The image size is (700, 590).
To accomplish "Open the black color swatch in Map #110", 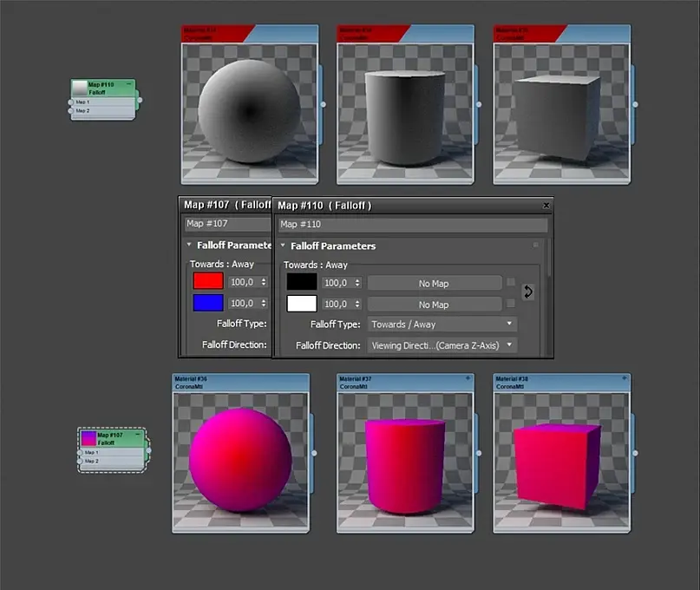I will point(302,282).
